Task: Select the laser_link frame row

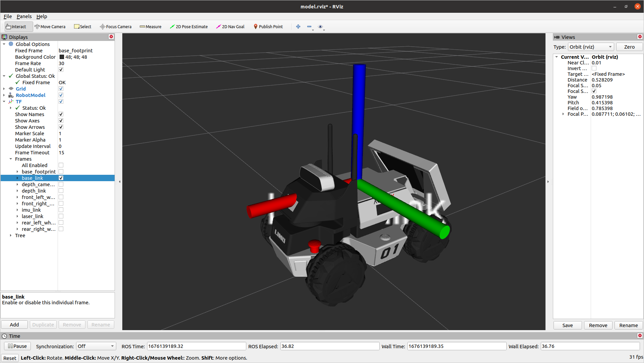Action: click(58, 216)
